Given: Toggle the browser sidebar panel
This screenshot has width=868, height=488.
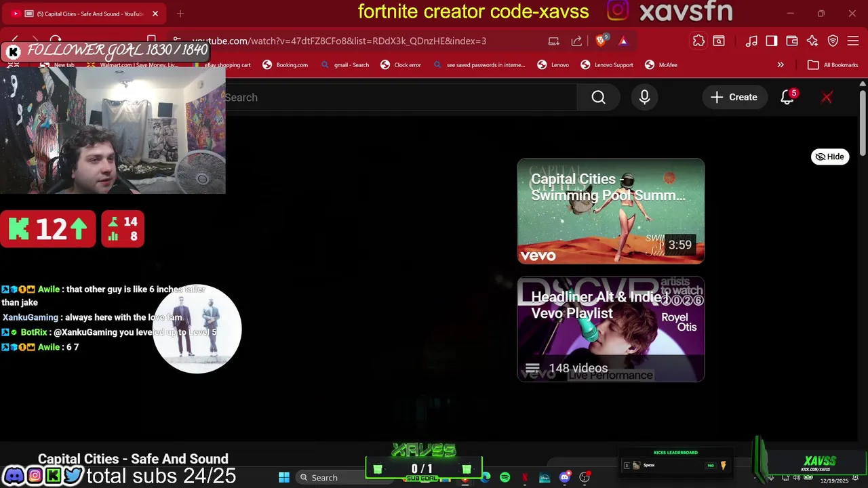Looking at the screenshot, I should [x=772, y=41].
